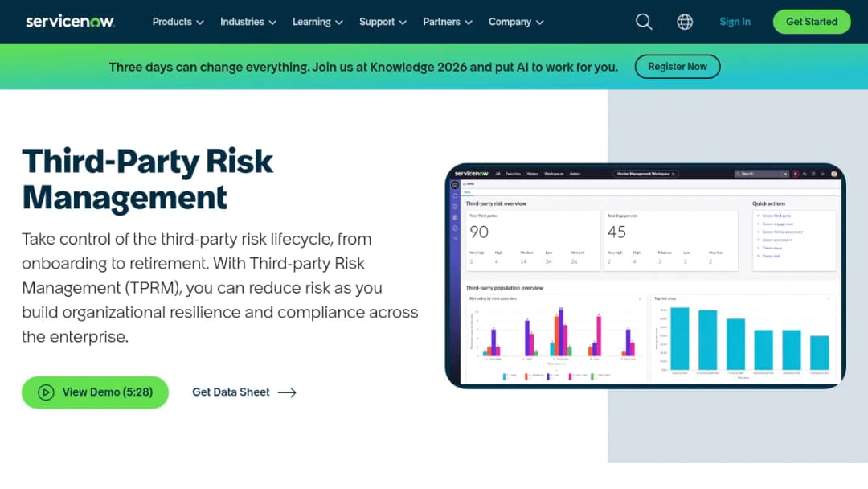Expand the chevron next to Support
The image size is (868, 489).
(403, 23)
